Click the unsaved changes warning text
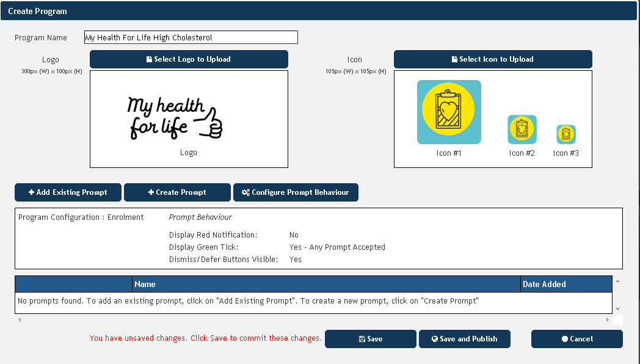This screenshot has width=640, height=364. click(x=206, y=338)
